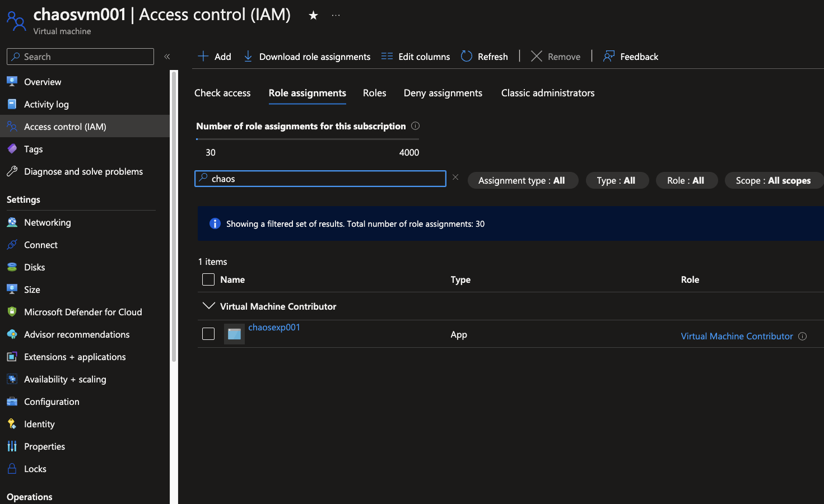824x504 pixels.
Task: Click the role assignments filter box containing chaos
Action: coord(320,179)
